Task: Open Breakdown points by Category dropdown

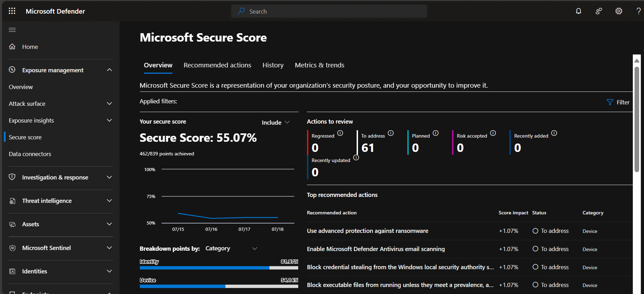Action: (x=231, y=248)
